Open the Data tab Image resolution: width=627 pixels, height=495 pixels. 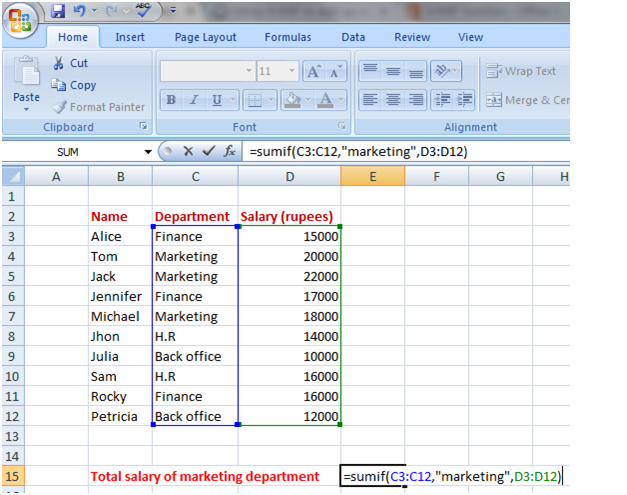coord(353,37)
